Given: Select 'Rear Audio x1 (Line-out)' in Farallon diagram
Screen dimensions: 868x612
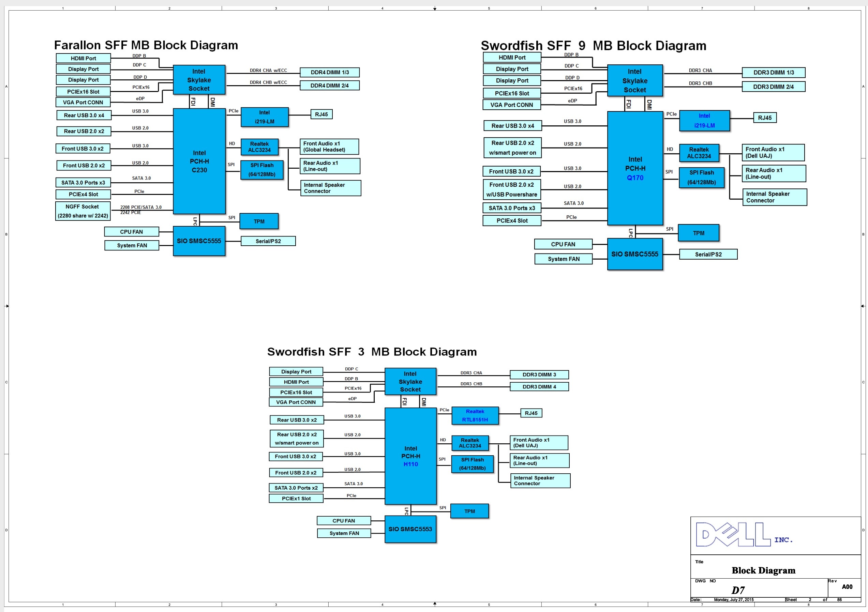Looking at the screenshot, I should (330, 166).
